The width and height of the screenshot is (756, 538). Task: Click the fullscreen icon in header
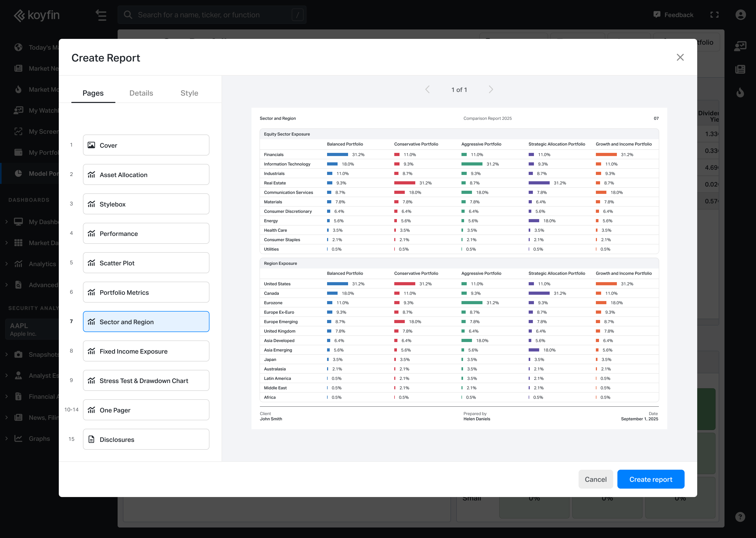714,14
